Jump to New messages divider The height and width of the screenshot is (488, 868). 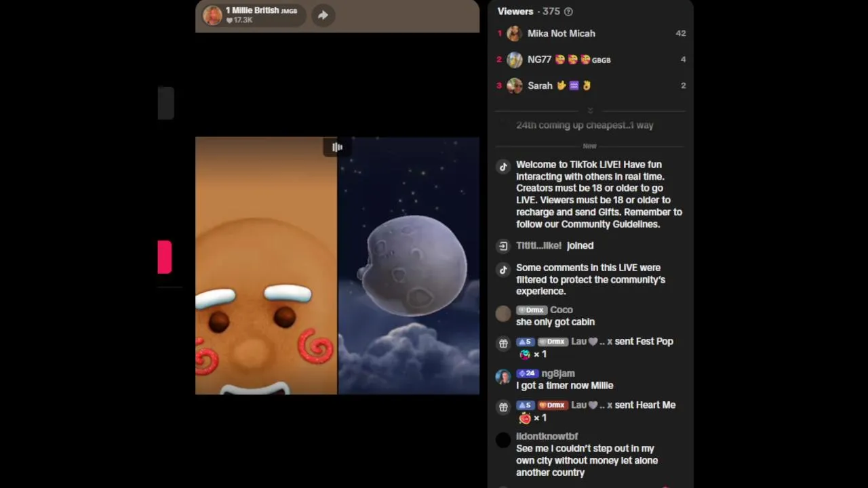590,146
